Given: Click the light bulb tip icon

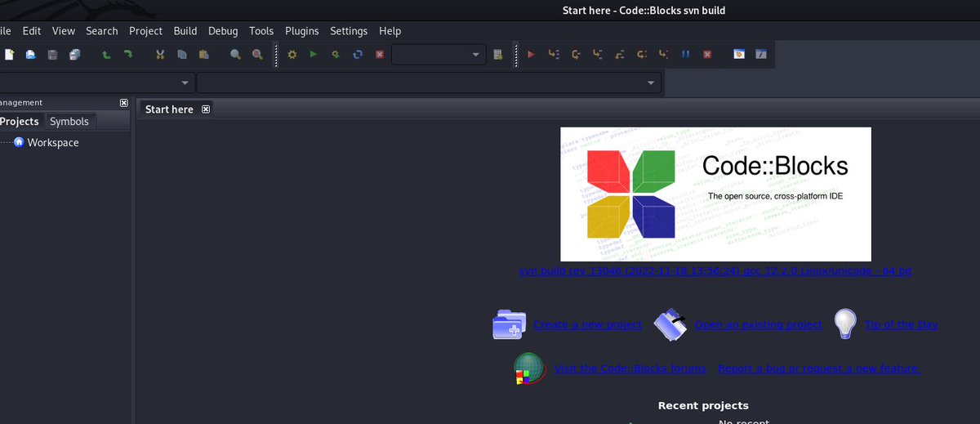Looking at the screenshot, I should (x=845, y=324).
